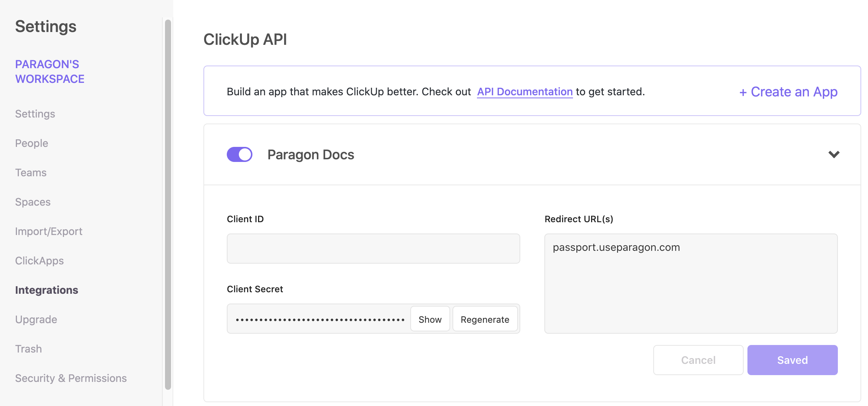The image size is (868, 406).
Task: Toggle the Paragon Docs app switch
Action: point(240,154)
